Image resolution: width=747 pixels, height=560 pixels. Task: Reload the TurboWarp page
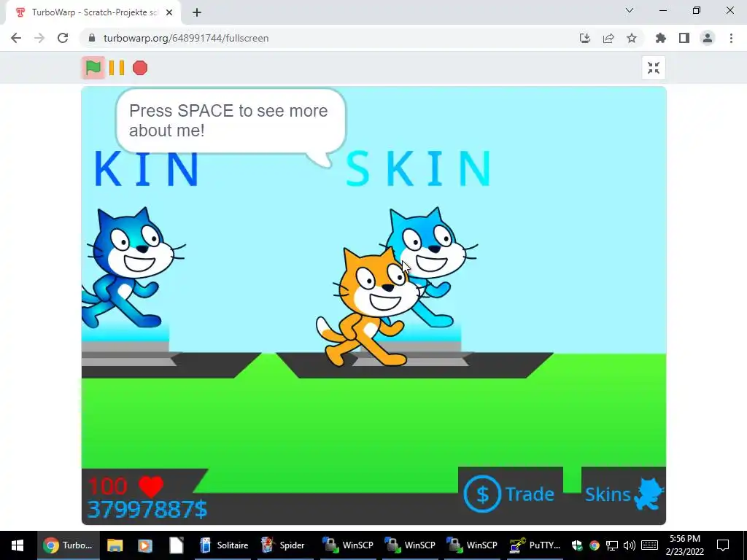63,38
